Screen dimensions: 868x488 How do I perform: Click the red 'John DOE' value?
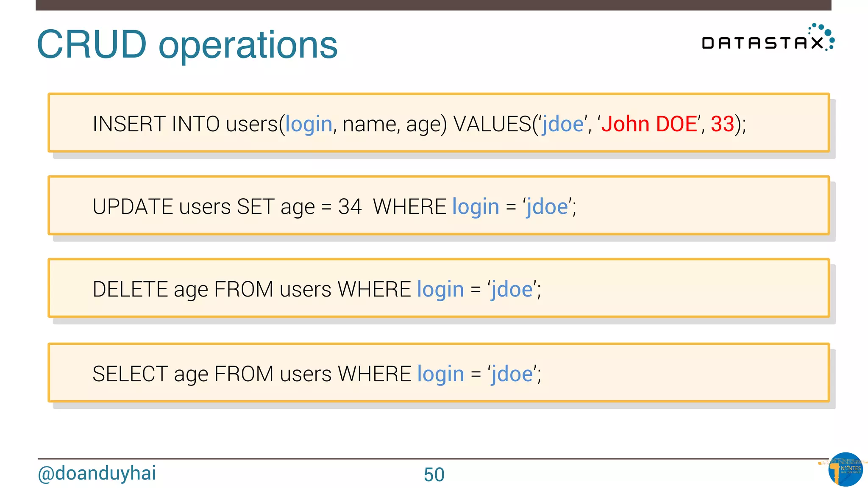click(x=649, y=124)
